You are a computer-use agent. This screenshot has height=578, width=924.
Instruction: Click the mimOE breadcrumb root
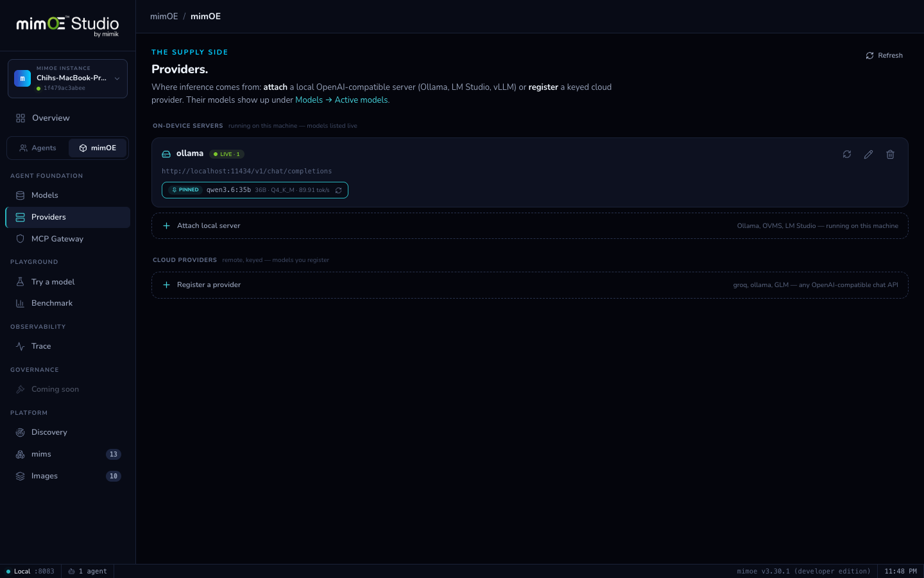(x=164, y=17)
